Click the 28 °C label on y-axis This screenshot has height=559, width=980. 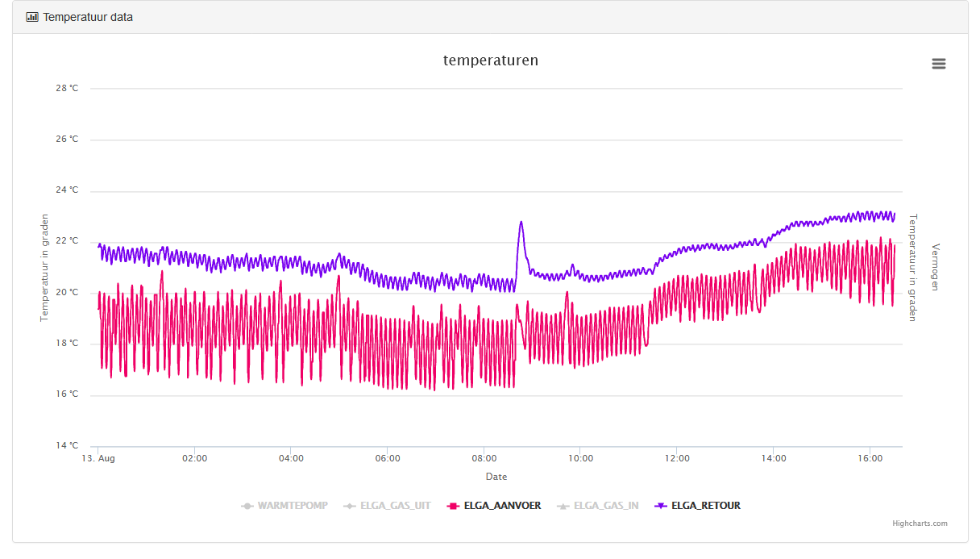click(67, 88)
